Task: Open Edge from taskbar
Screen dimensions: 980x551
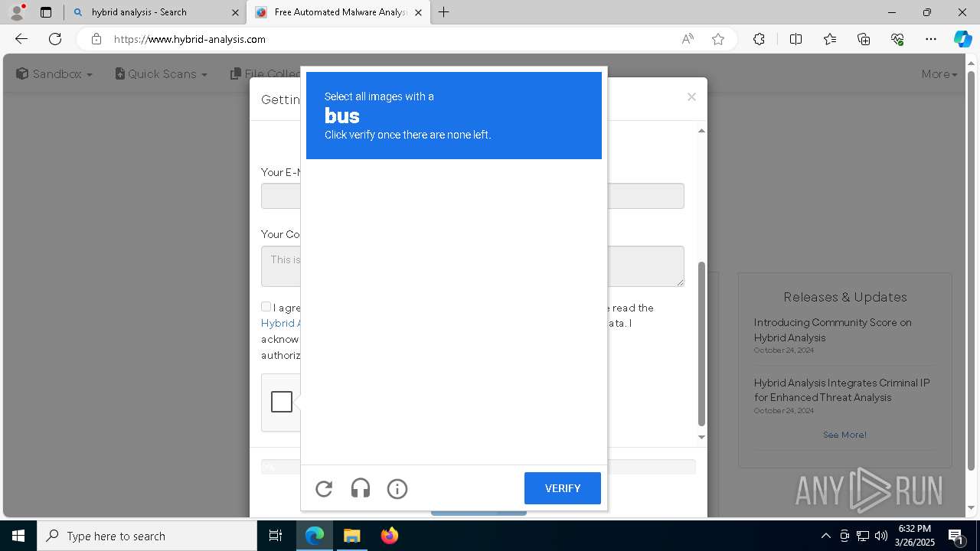Action: pyautogui.click(x=315, y=536)
